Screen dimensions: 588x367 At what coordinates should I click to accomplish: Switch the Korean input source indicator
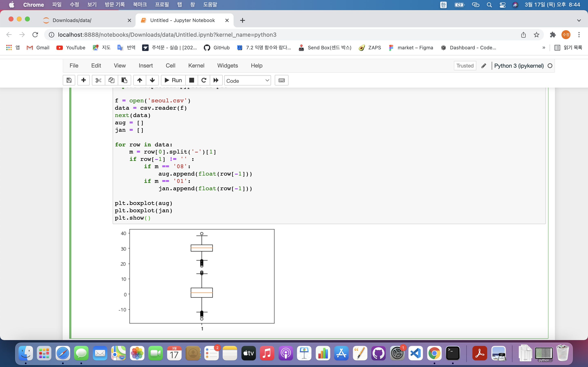[x=443, y=5]
